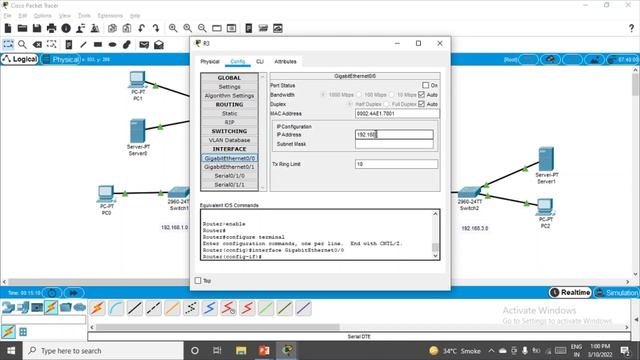
Task: Click Fast Forward Time button
Action: [73, 293]
